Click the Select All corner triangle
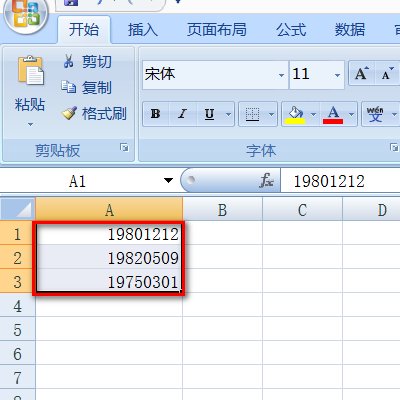The height and width of the screenshot is (400, 400). tap(17, 209)
